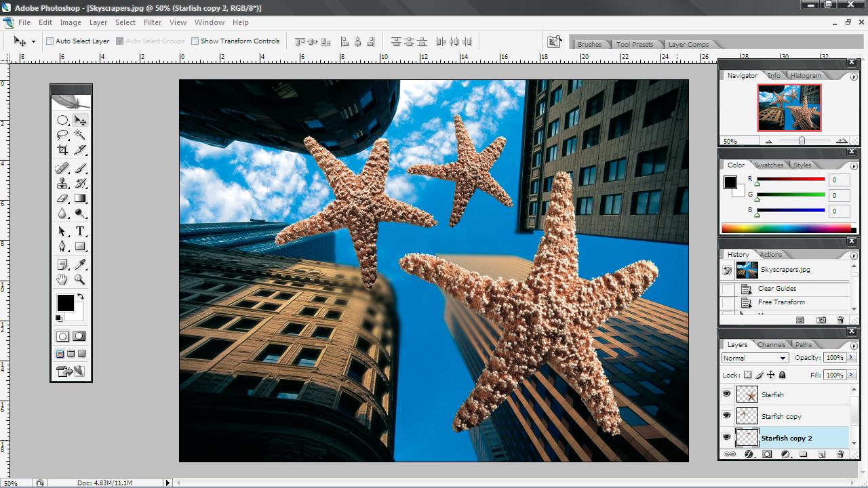Open the Brushes palette well tab
Viewport: 868px width, 488px height.
click(x=589, y=45)
